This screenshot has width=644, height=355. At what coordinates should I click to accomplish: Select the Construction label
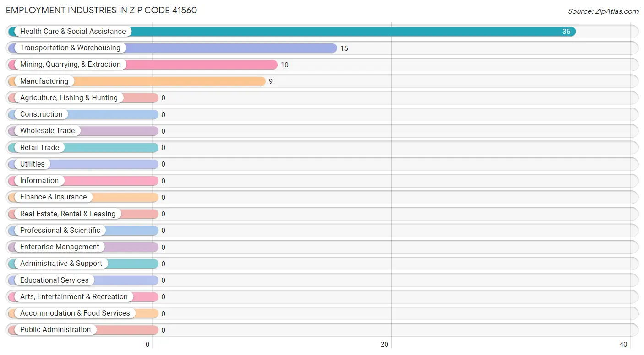tap(41, 114)
